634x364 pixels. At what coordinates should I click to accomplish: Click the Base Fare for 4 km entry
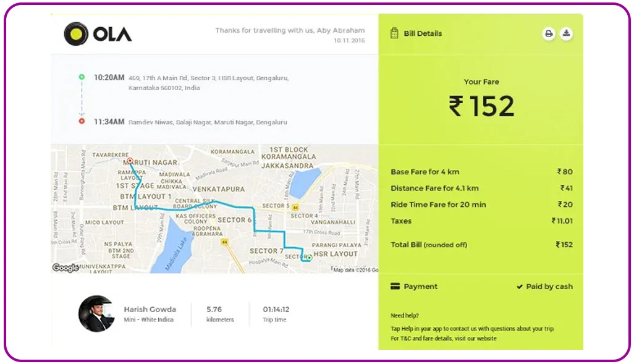pyautogui.click(x=425, y=172)
